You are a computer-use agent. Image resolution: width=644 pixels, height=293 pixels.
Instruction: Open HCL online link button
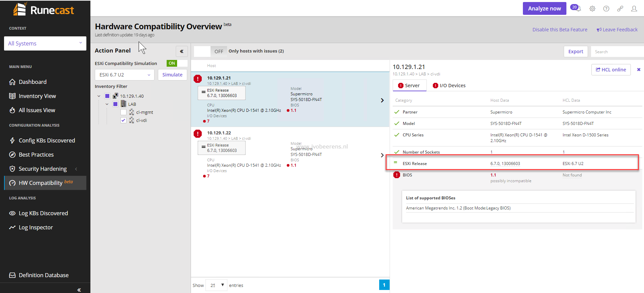(611, 70)
